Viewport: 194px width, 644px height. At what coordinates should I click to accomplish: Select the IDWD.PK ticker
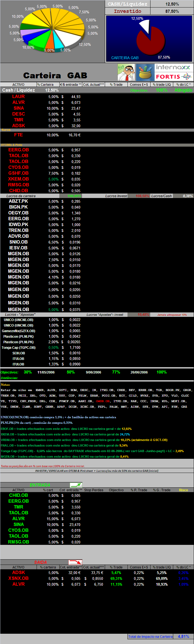(x=19, y=224)
